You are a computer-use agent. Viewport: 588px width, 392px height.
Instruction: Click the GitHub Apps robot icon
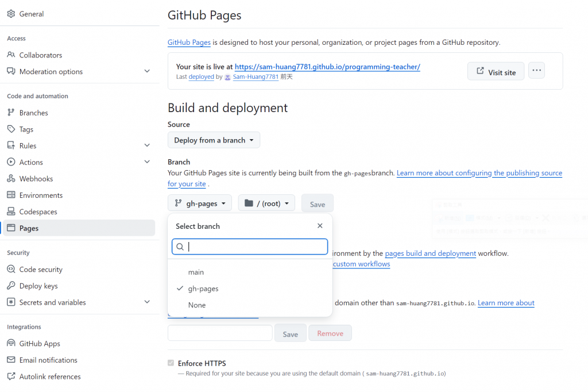(x=11, y=343)
